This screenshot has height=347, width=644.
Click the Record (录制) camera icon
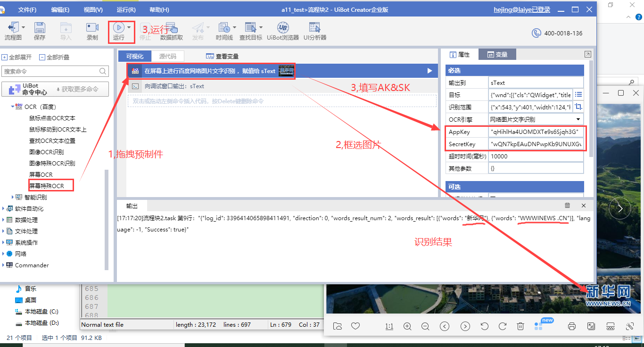(92, 28)
